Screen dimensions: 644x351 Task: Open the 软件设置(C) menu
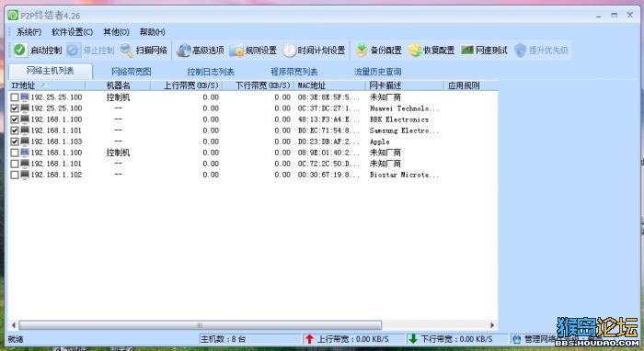click(x=72, y=31)
